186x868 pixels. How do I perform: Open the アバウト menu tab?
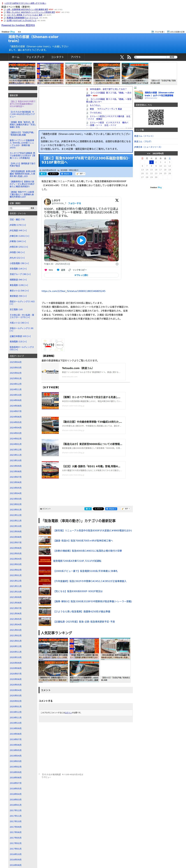click(76, 57)
